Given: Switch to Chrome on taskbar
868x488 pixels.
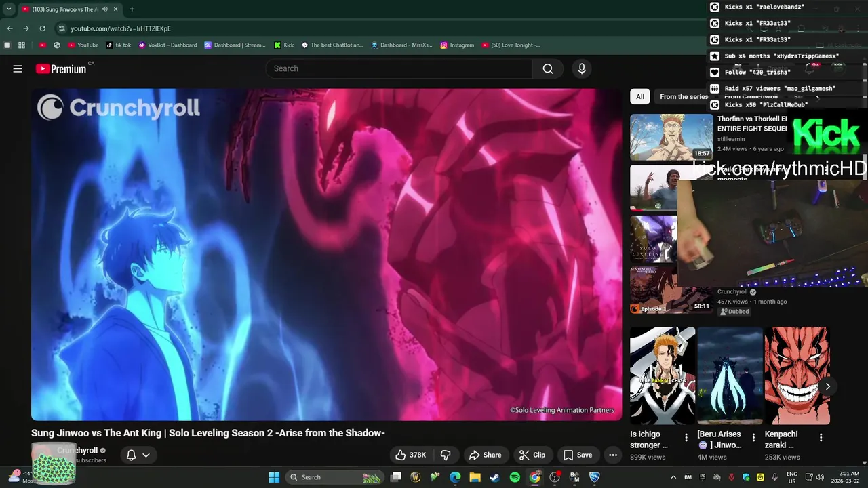Looking at the screenshot, I should (x=534, y=477).
